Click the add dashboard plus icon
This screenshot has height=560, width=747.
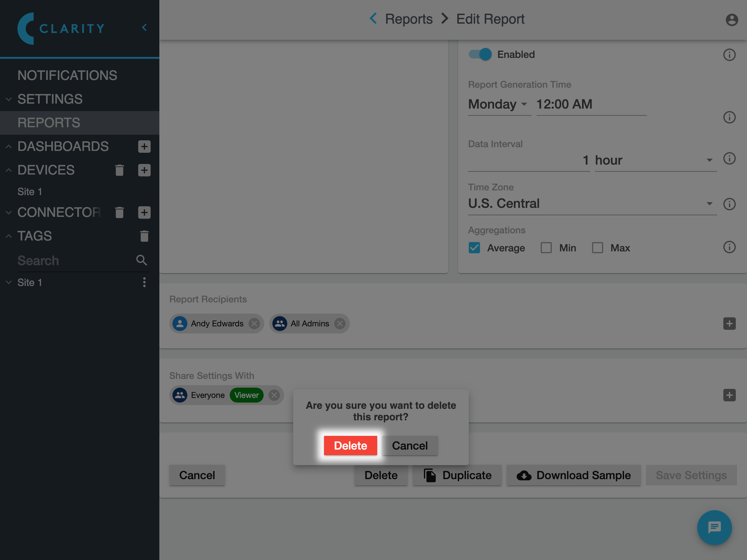coord(144,146)
